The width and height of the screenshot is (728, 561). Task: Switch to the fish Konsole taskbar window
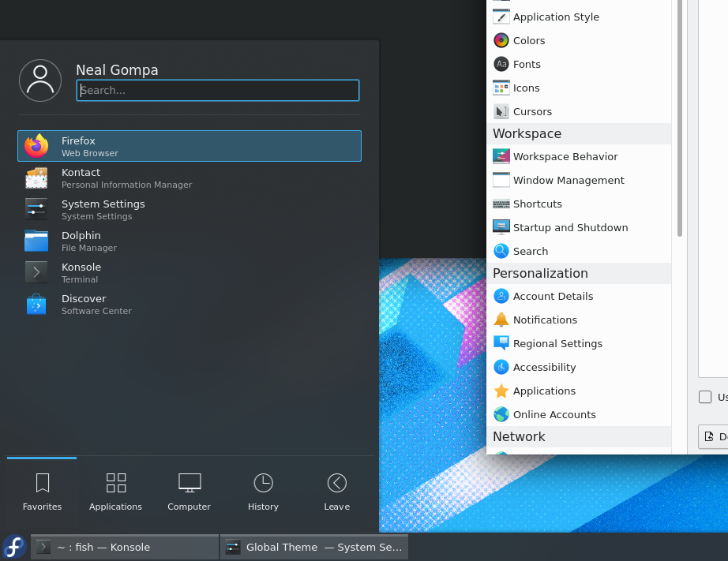125,547
